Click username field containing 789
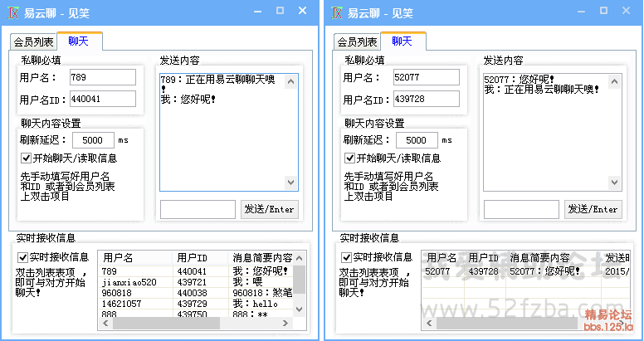Image resolution: width=644 pixels, height=341 pixels. coord(103,77)
